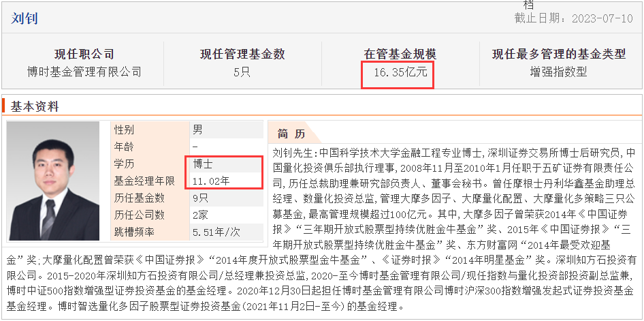Click the 历任公司数 row label
Image resolution: width=644 pixels, height=321 pixels.
pyautogui.click(x=140, y=215)
